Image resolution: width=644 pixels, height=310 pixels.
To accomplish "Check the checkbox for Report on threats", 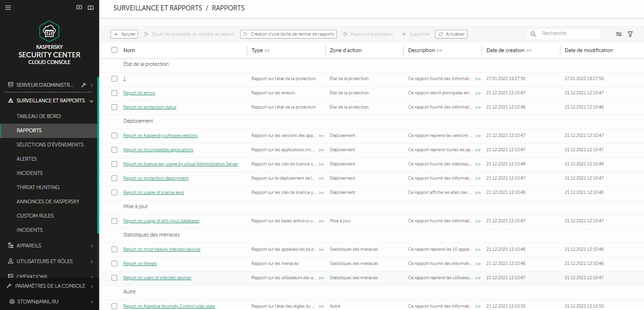I will tap(114, 264).
